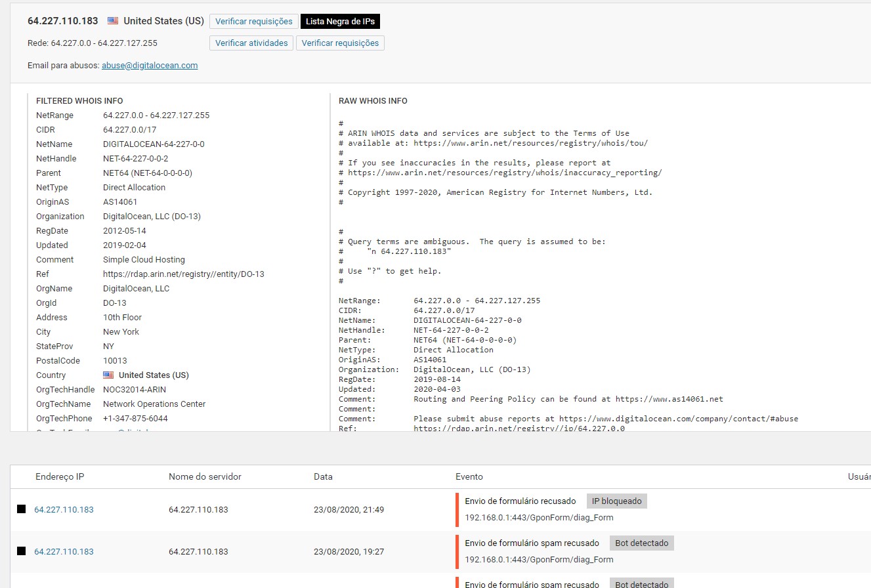Screen dimensions: 871x588
Task: Click the Endereço IP column header
Action: click(x=60, y=477)
